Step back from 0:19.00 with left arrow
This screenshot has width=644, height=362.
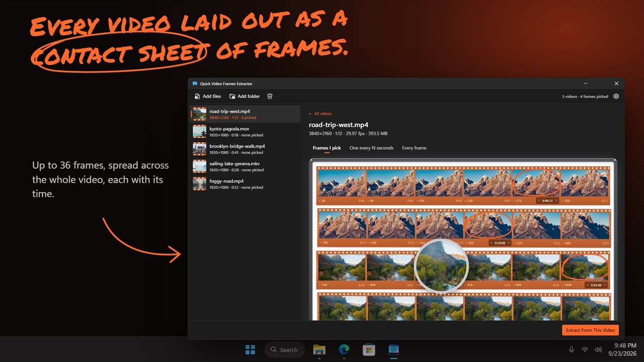coord(491,243)
